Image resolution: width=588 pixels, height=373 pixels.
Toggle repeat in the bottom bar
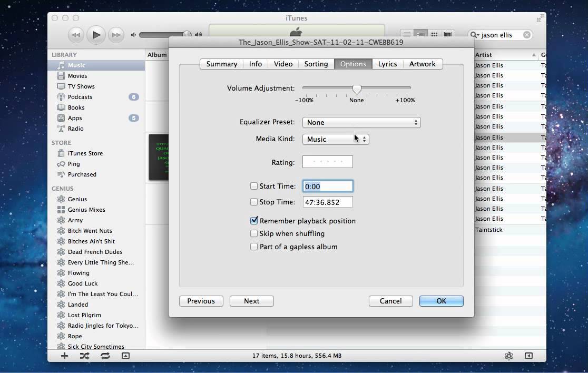105,356
